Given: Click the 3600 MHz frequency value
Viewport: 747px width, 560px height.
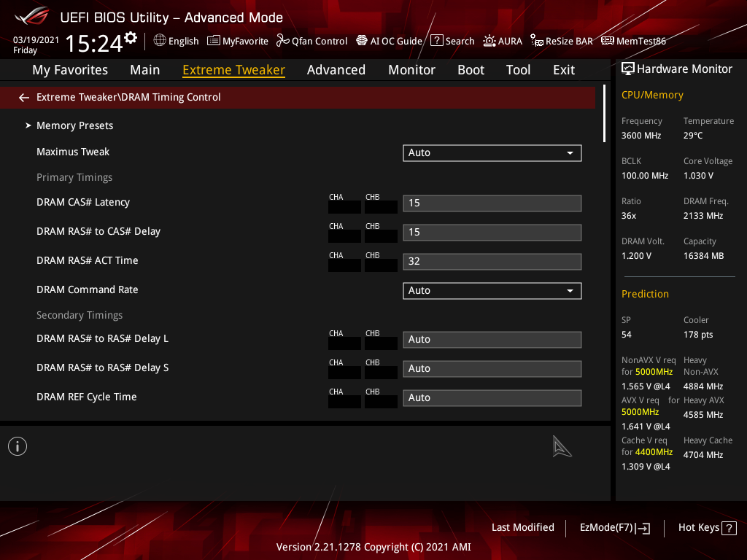Looking at the screenshot, I should (641, 136).
